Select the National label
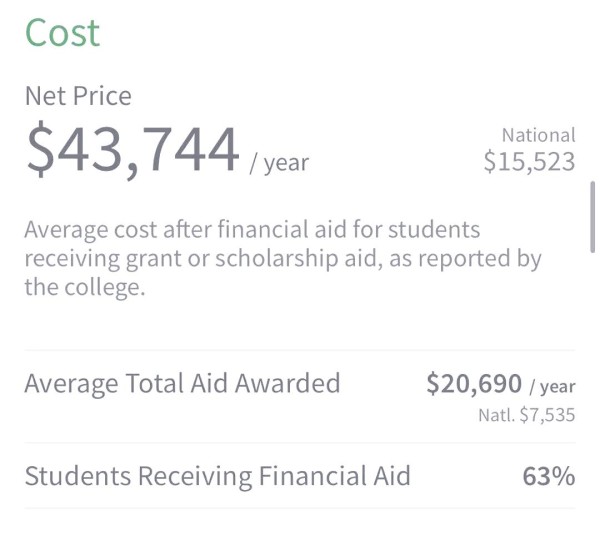 point(538,135)
